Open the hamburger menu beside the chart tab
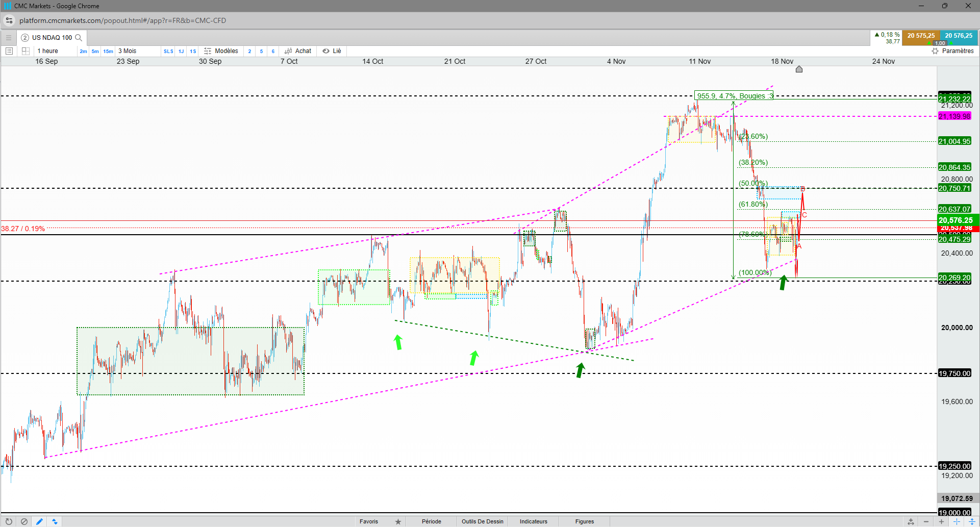Viewport: 980px width, 527px height. click(9, 38)
